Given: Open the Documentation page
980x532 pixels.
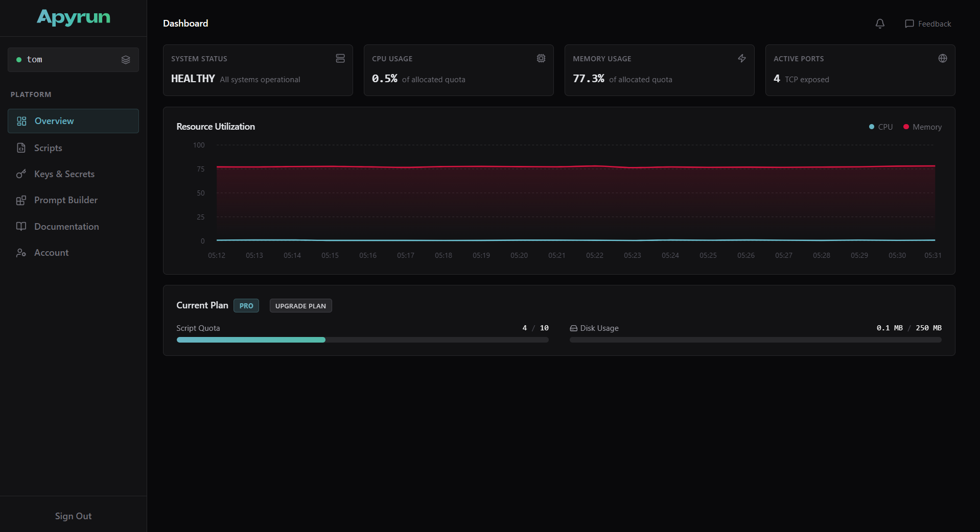Looking at the screenshot, I should [66, 226].
